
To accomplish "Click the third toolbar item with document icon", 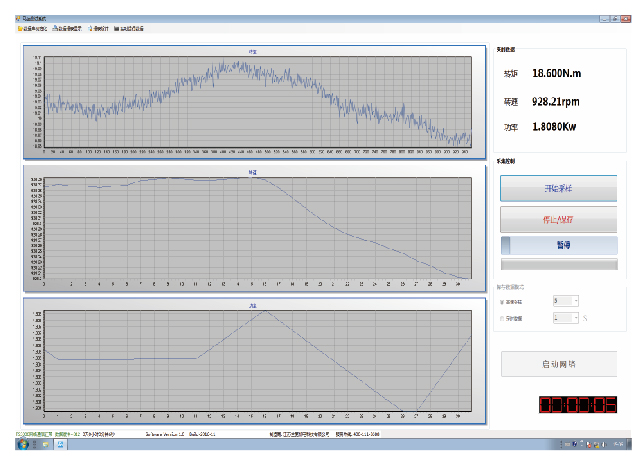I will [98, 29].
